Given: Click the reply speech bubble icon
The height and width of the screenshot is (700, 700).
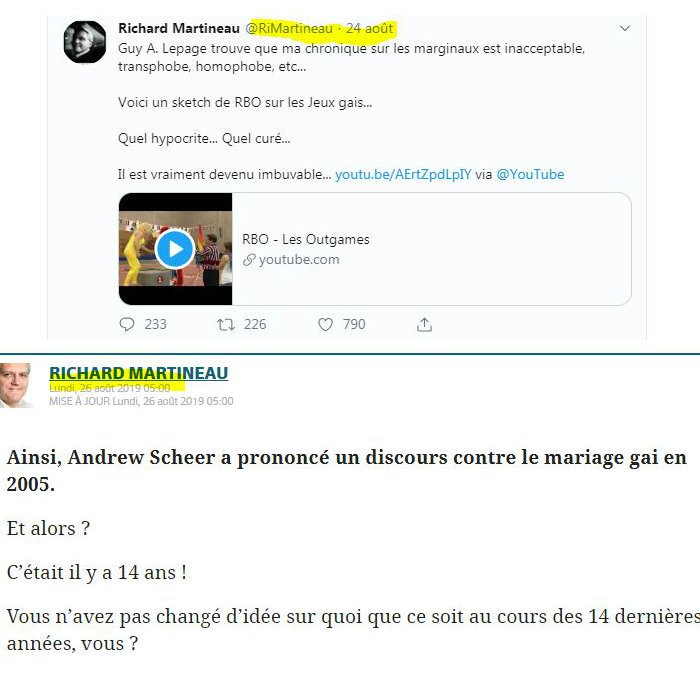Looking at the screenshot, I should [127, 324].
